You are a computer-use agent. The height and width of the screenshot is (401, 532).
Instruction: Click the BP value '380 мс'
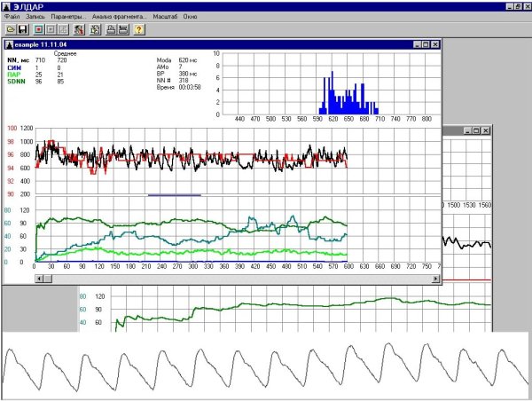click(188, 74)
